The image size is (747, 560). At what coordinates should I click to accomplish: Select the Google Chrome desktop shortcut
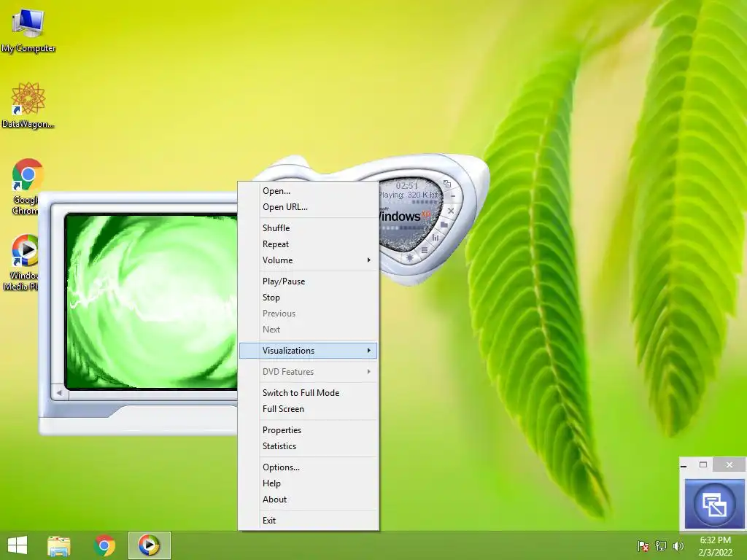click(x=26, y=187)
